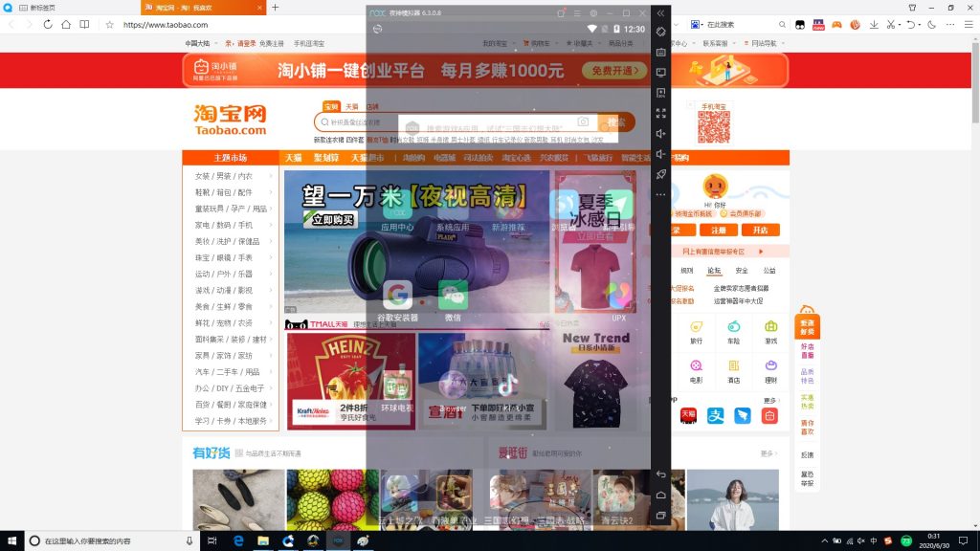Click the Nox sidebar collapse arrows

[660, 12]
